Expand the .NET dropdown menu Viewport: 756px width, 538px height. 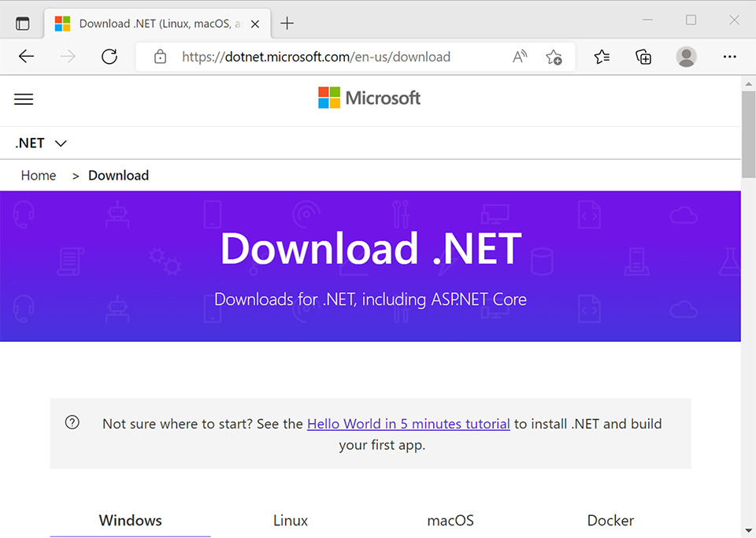pyautogui.click(x=41, y=143)
